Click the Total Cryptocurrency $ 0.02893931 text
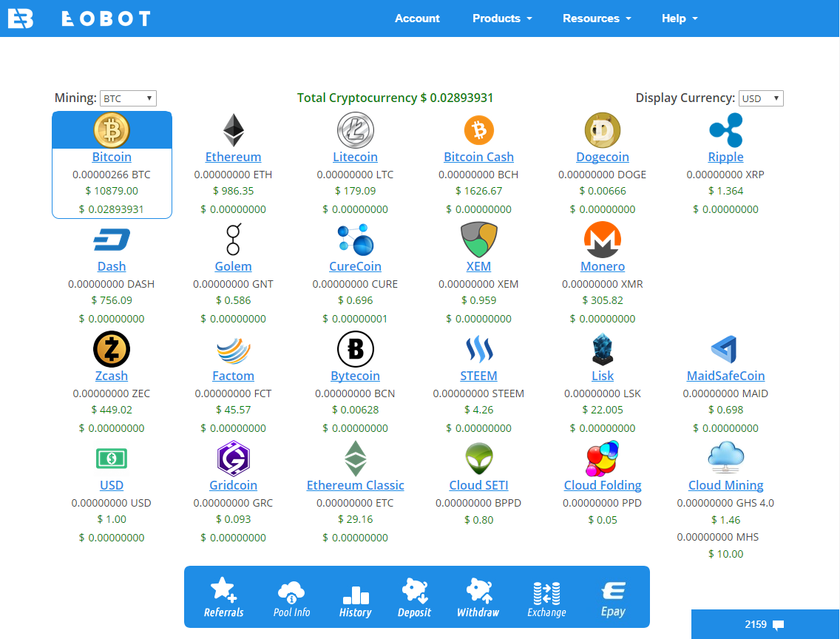840x639 pixels. click(x=395, y=98)
